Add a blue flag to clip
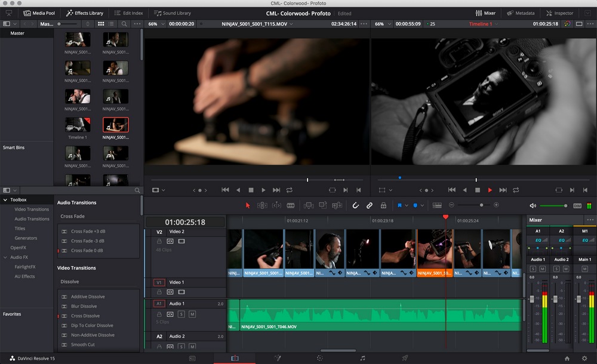This screenshot has height=364, width=597. (x=399, y=206)
